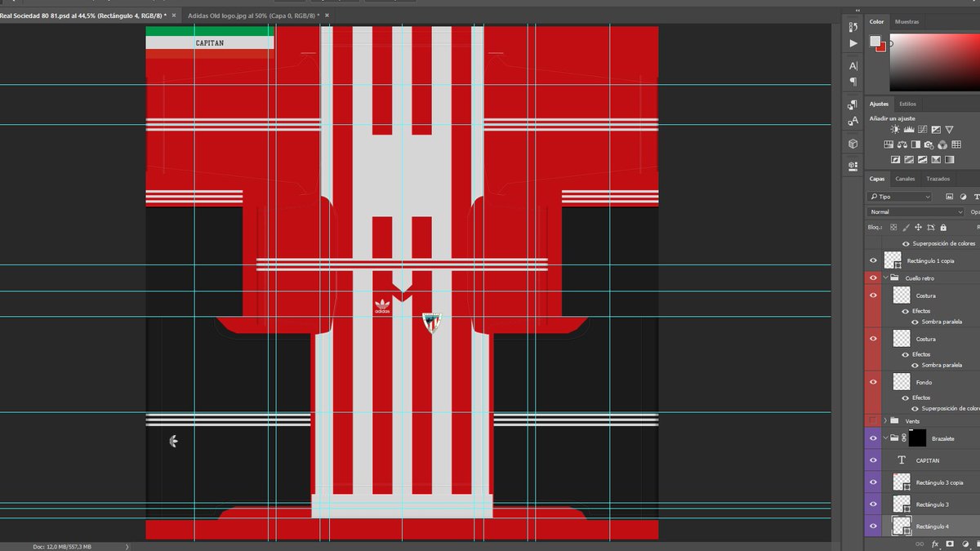980x551 pixels.
Task: Filter layers by pixel layers icon
Action: [x=949, y=196]
